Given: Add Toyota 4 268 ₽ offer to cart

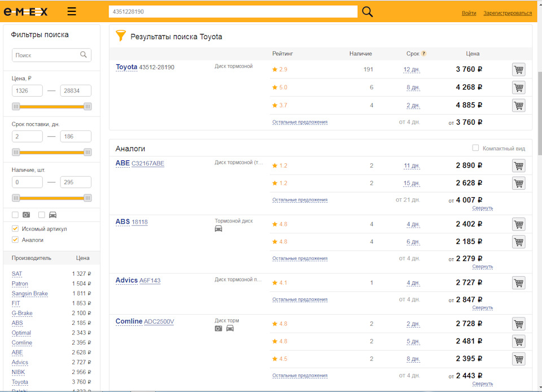Looking at the screenshot, I should click(x=518, y=88).
